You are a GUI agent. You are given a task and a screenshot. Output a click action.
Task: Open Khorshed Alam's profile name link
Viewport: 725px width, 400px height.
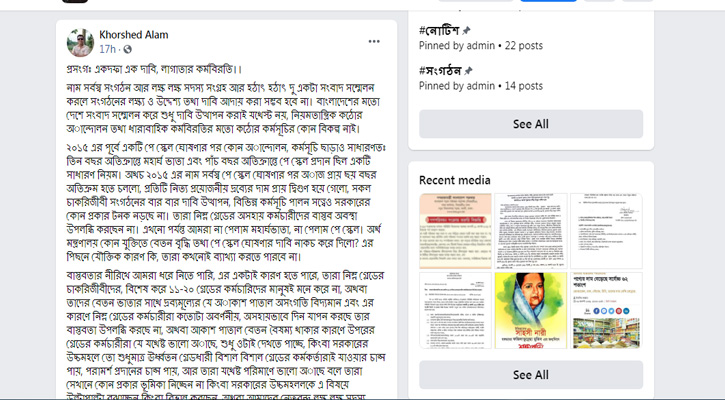[x=134, y=35]
